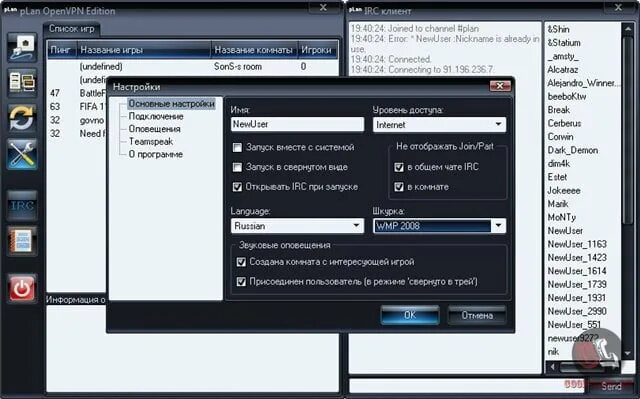The height and width of the screenshot is (399, 640).
Task: Click the 'Отмена' button
Action: click(x=477, y=315)
